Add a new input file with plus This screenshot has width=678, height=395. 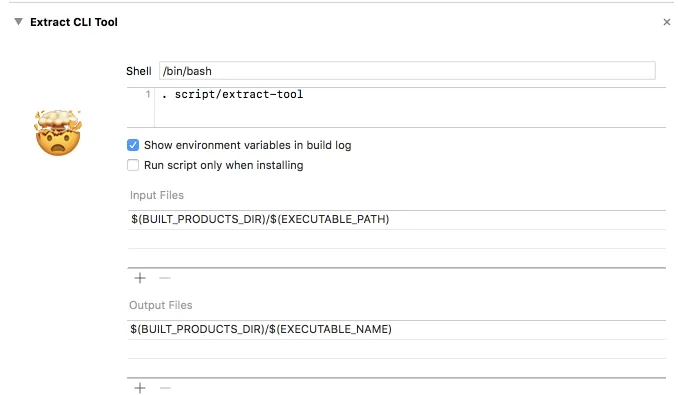click(140, 278)
